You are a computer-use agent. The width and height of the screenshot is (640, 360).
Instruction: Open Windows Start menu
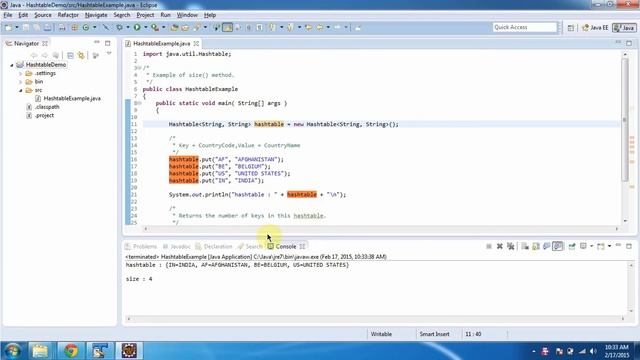click(13, 351)
